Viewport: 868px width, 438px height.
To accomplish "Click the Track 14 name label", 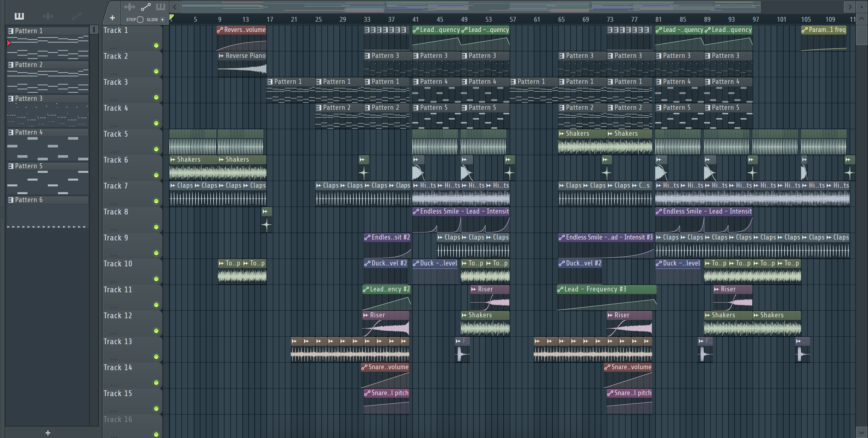I will pos(118,368).
